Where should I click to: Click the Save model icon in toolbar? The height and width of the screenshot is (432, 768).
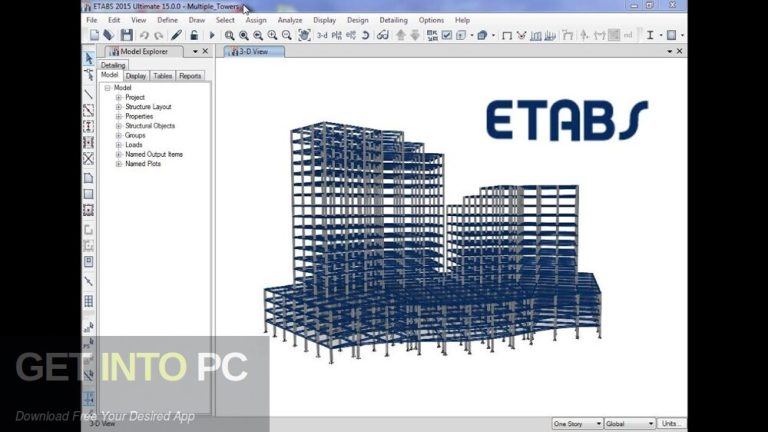[126, 35]
